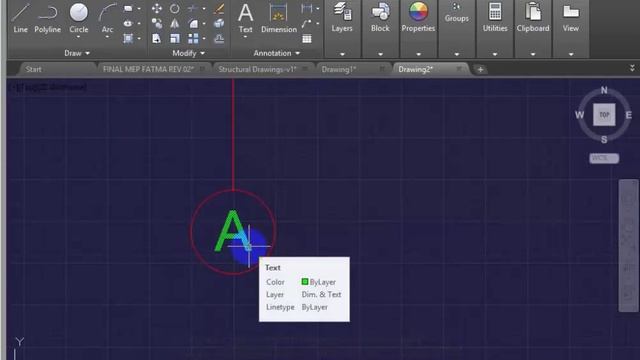Rotate view to East on ViewCube
The image size is (640, 360).
[x=629, y=115]
